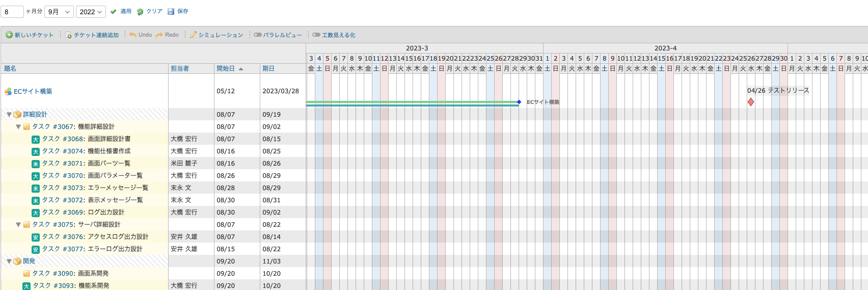Open the year dropdown showing 2022

pos(91,12)
